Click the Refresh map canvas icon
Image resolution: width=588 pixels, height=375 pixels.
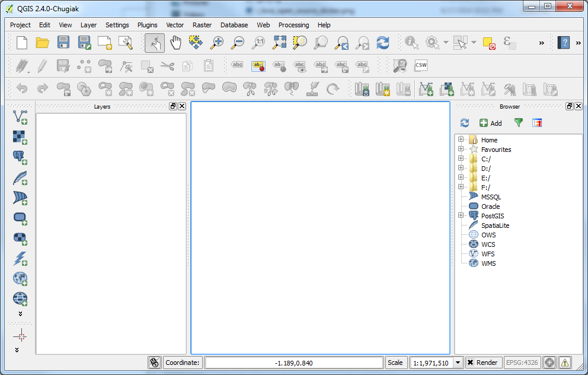point(383,42)
